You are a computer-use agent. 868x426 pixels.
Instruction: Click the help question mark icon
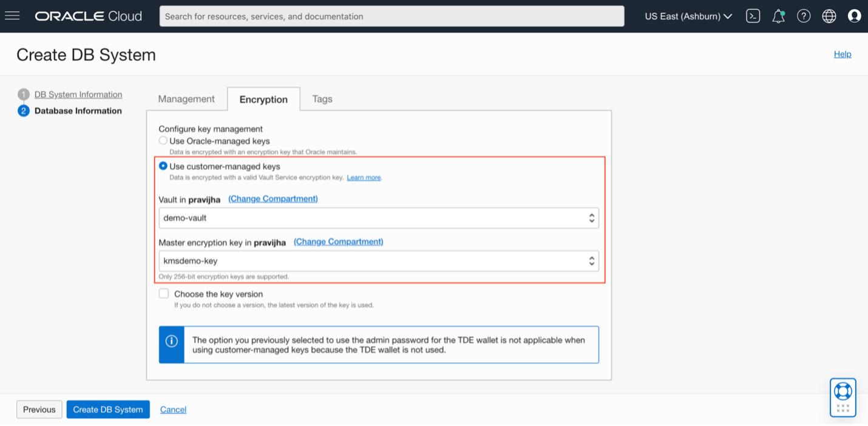[x=804, y=16]
